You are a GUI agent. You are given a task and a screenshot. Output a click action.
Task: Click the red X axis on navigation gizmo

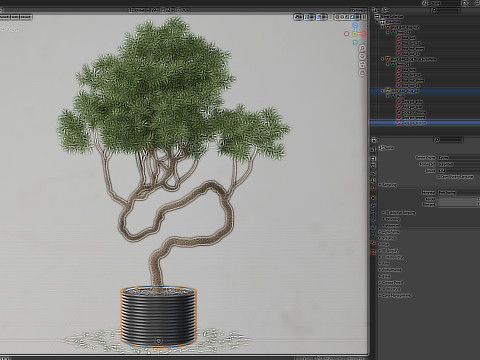(364, 33)
